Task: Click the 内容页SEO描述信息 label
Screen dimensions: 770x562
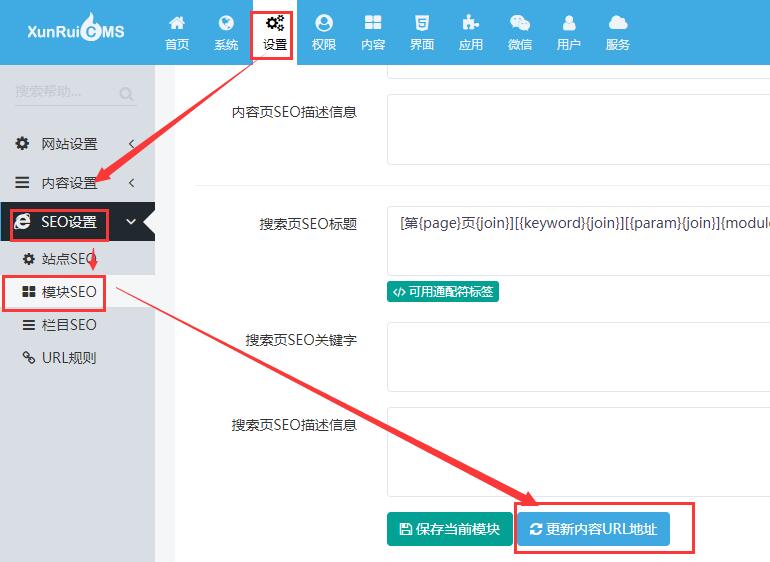Action: [x=294, y=112]
